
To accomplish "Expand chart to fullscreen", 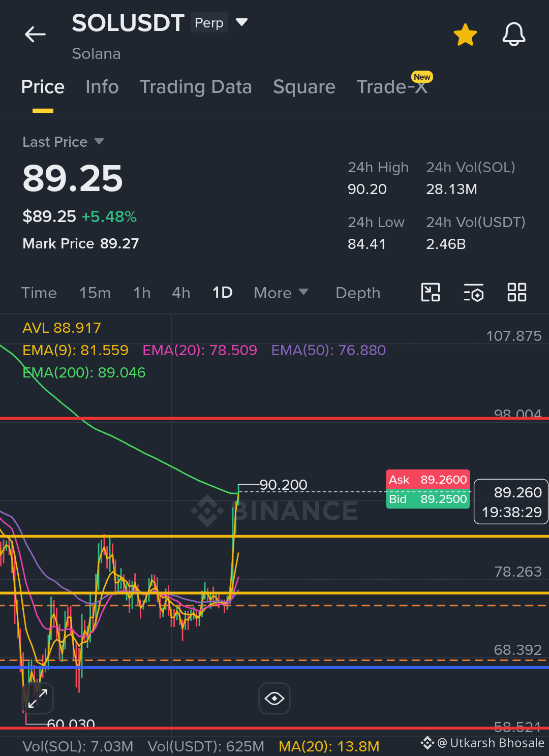I will click(38, 698).
